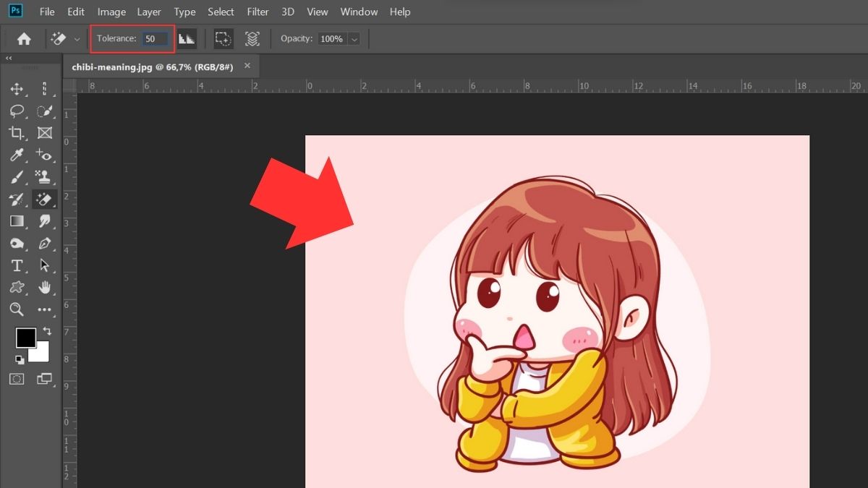Select the Clone Stamp tool
Viewport: 868px width, 488px height.
click(x=45, y=177)
